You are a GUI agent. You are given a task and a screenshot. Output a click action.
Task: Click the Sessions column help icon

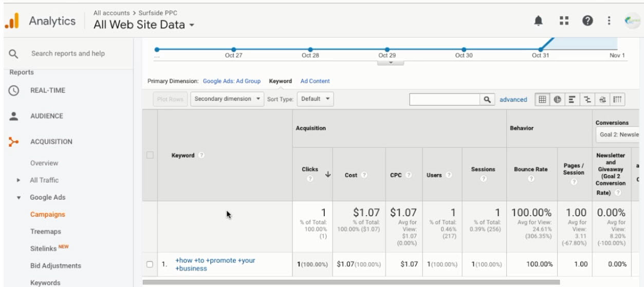(x=483, y=179)
